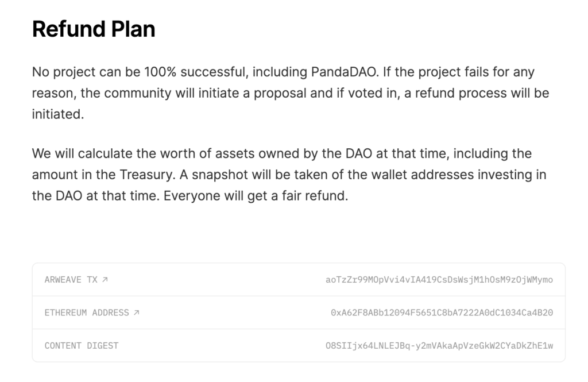Image resolution: width=588 pixels, height=382 pixels.
Task: Click the CONTENT DIGEST label
Action: point(82,346)
